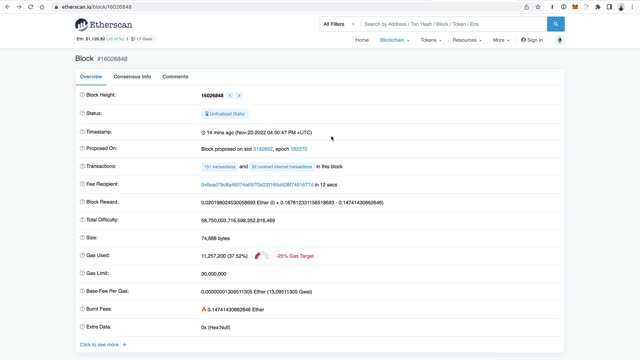Reload the page with refresh icon
The height and width of the screenshot is (360, 640).
click(30, 7)
